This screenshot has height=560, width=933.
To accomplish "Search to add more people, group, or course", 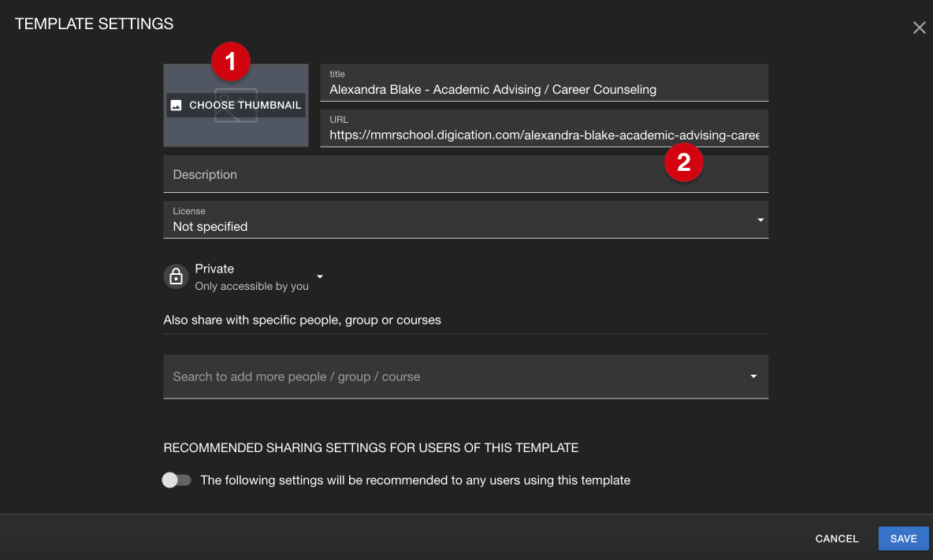I will pos(466,377).
